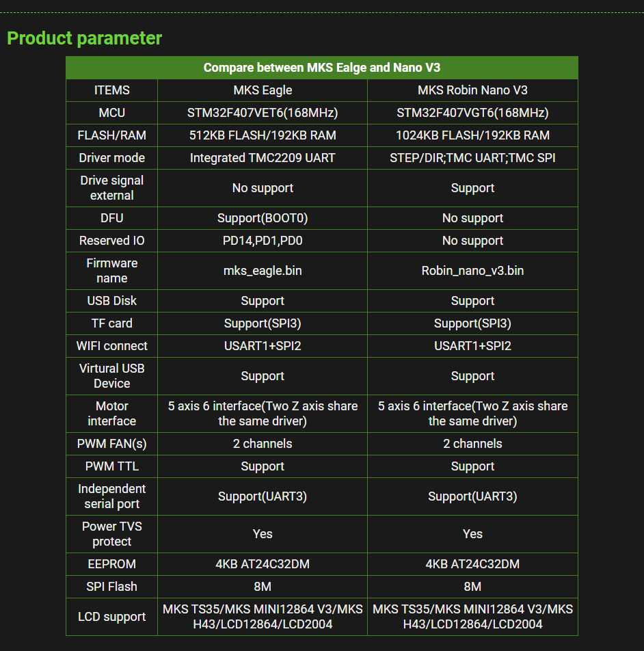Click the Product parameter heading
The height and width of the screenshot is (651, 644).
tap(84, 38)
